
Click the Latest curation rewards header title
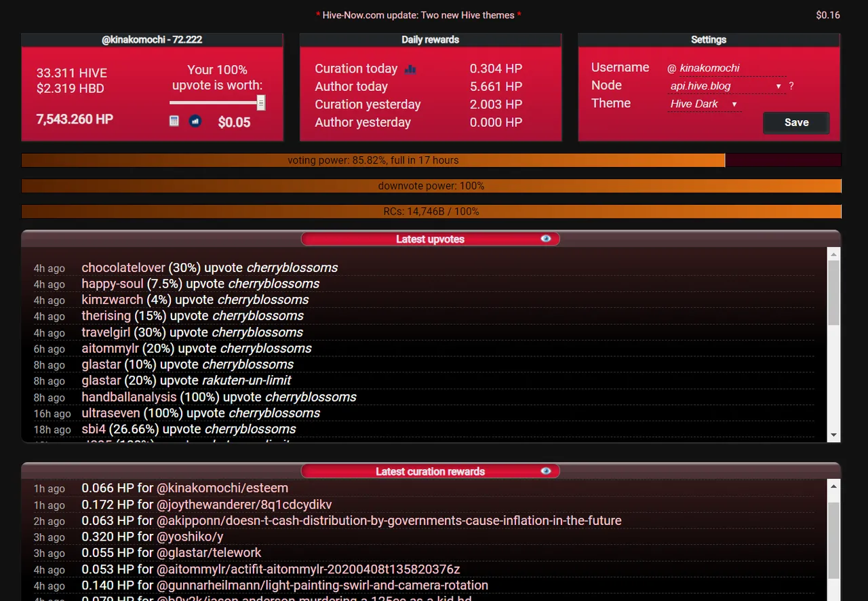(x=430, y=471)
